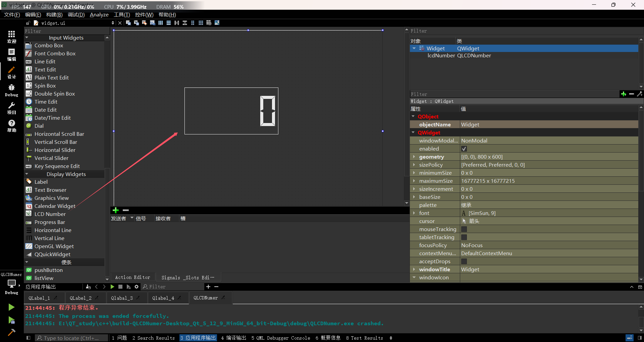The image size is (644, 342).
Task: Build the project with the hammer icon
Action: click(x=11, y=332)
